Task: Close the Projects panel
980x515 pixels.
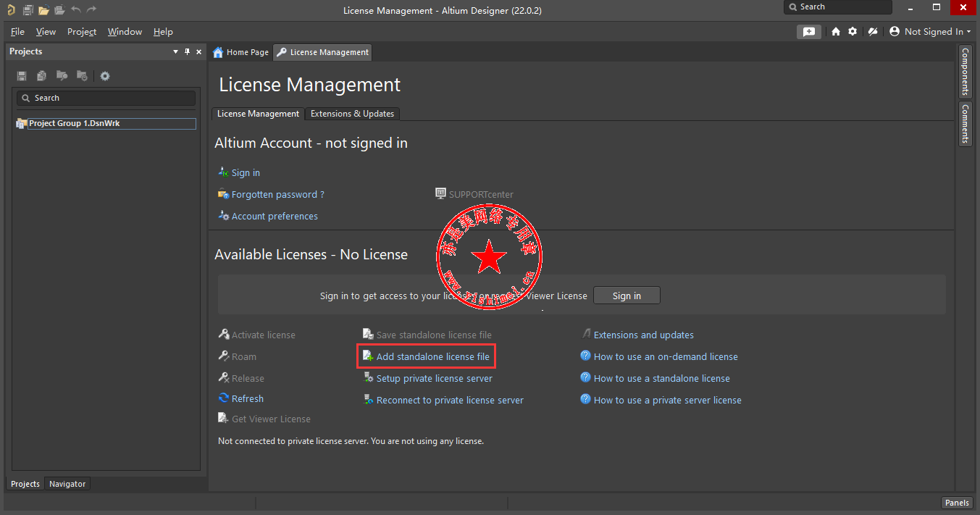Action: point(199,52)
